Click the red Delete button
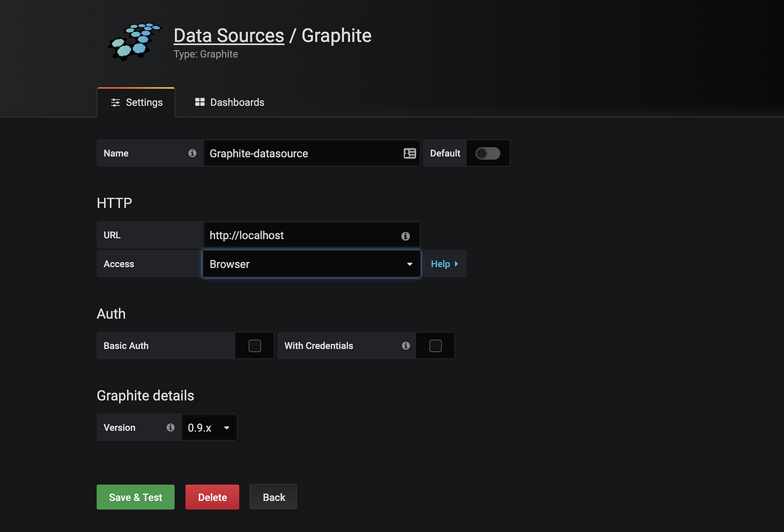This screenshot has width=784, height=532. pos(212,497)
